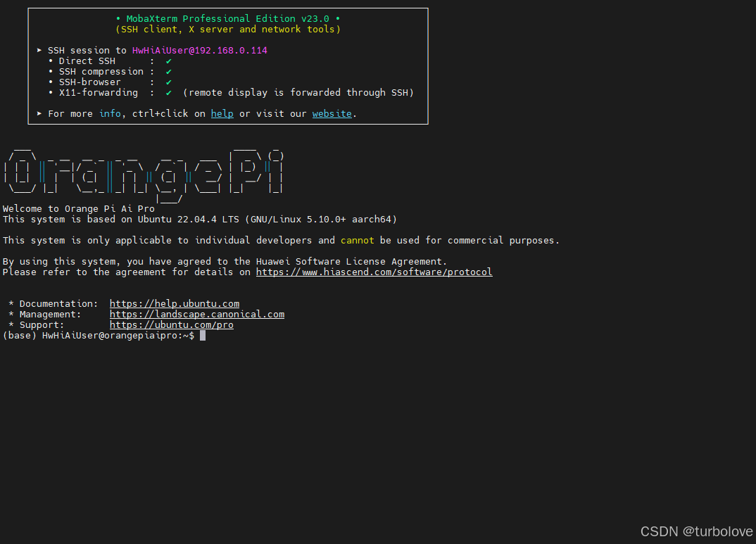Click 'Welcome to Orange Pi Ai Pro' line
The image size is (756, 544).
coord(79,208)
